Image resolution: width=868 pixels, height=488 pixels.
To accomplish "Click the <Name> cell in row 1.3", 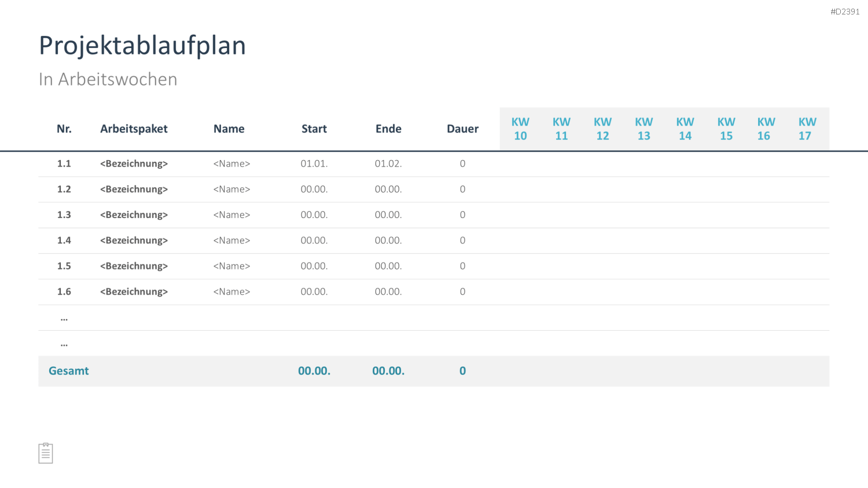I will (231, 215).
